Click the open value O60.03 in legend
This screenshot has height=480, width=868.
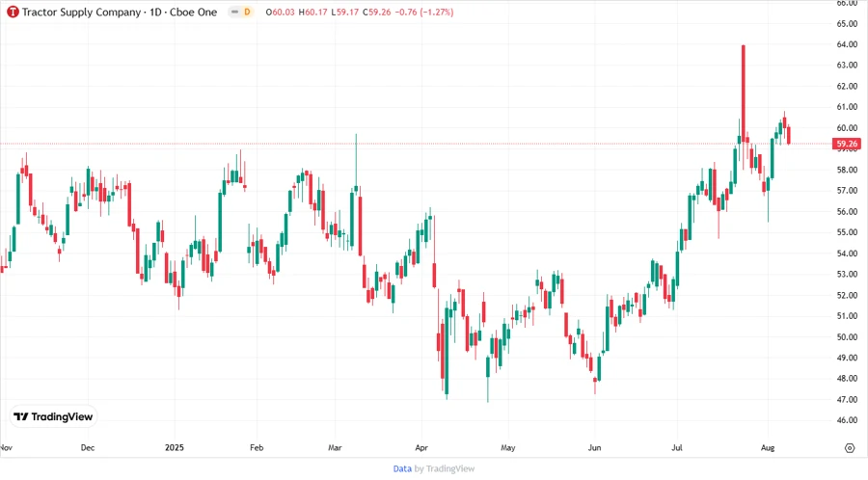(x=280, y=13)
